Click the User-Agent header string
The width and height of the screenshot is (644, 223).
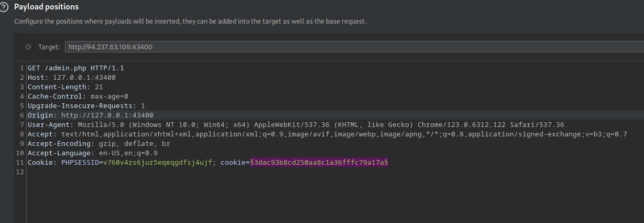[321, 125]
